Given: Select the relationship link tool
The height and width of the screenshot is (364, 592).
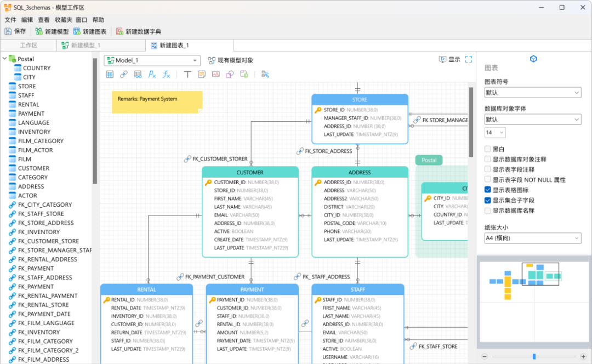Looking at the screenshot, I should coord(123,75).
